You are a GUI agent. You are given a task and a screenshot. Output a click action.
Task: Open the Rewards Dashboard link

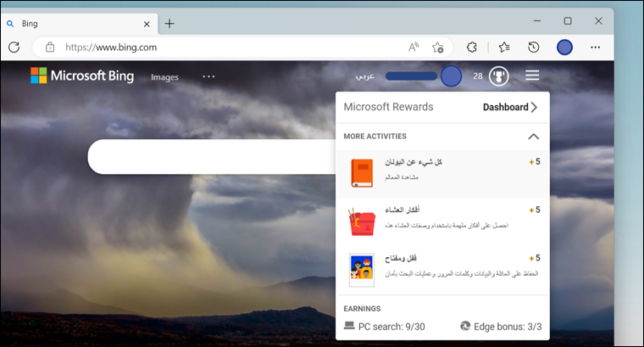click(510, 107)
